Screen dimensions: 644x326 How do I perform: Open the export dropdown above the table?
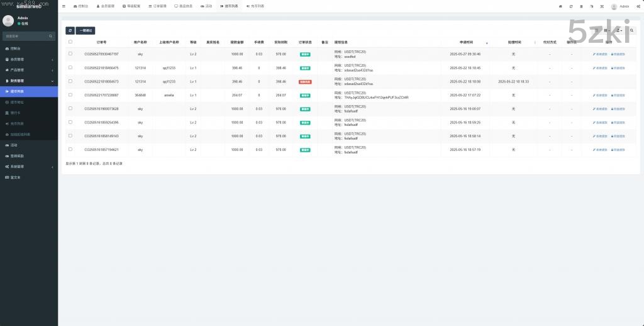coord(619,30)
